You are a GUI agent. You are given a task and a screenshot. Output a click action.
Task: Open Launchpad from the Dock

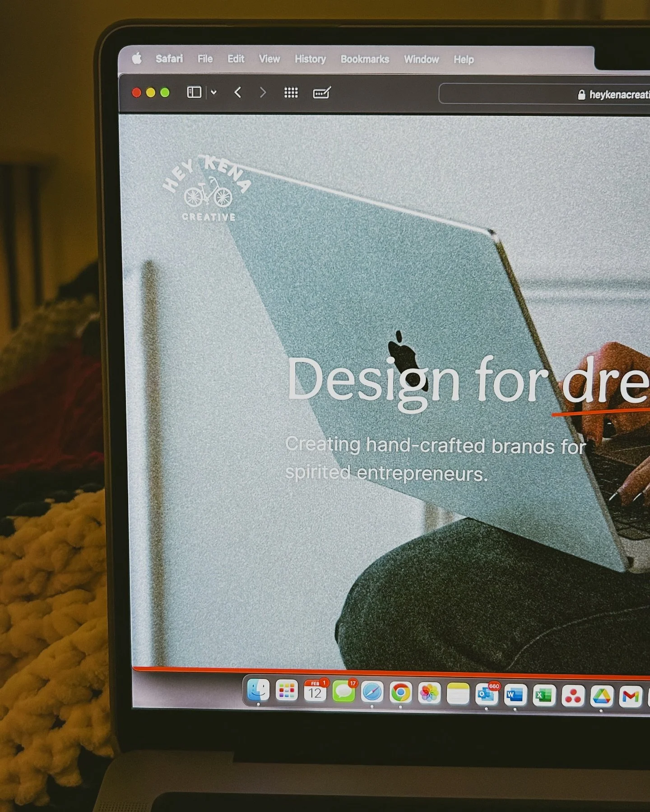(x=287, y=691)
